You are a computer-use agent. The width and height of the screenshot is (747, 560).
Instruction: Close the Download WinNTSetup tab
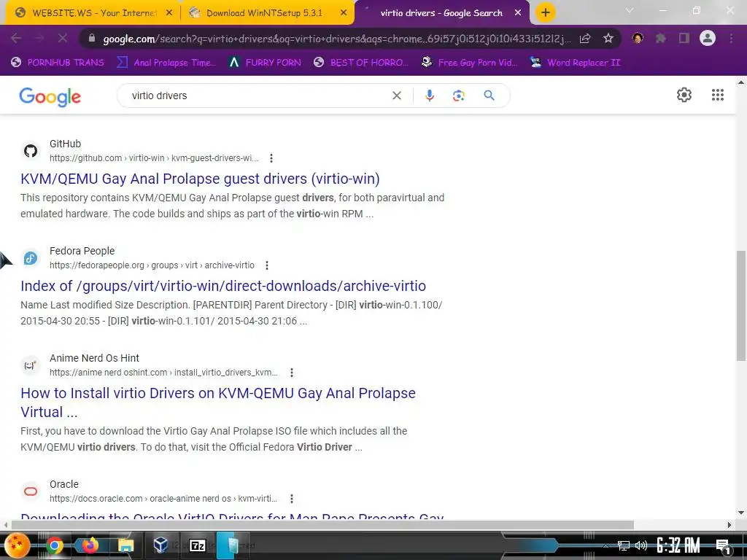pyautogui.click(x=344, y=13)
